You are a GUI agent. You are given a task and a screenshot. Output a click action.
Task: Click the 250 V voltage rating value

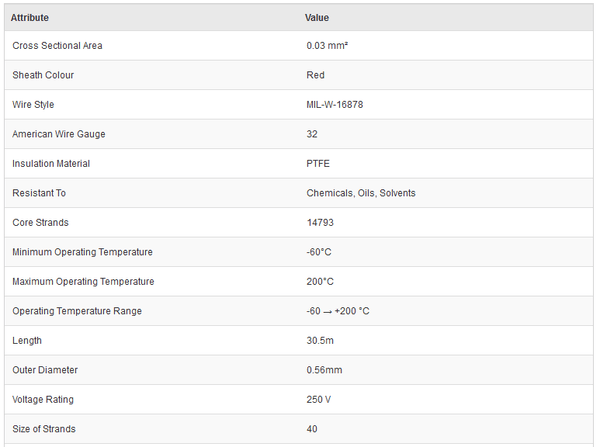coord(319,399)
